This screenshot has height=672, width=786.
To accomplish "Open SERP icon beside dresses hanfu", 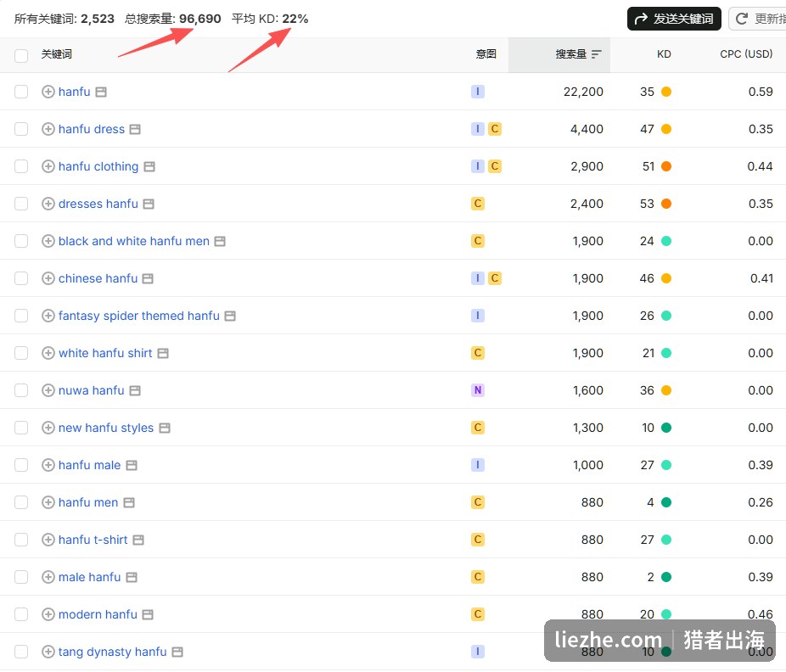I will pos(149,204).
